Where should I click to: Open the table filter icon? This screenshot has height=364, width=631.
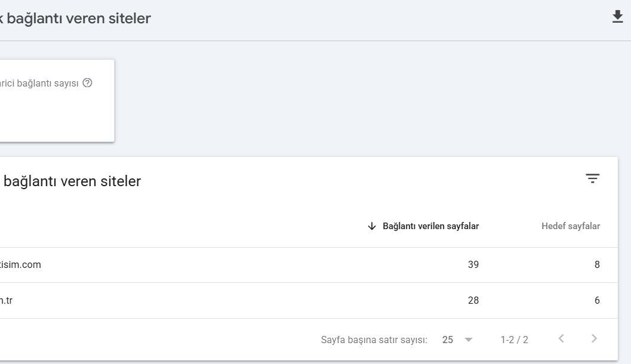(x=592, y=178)
